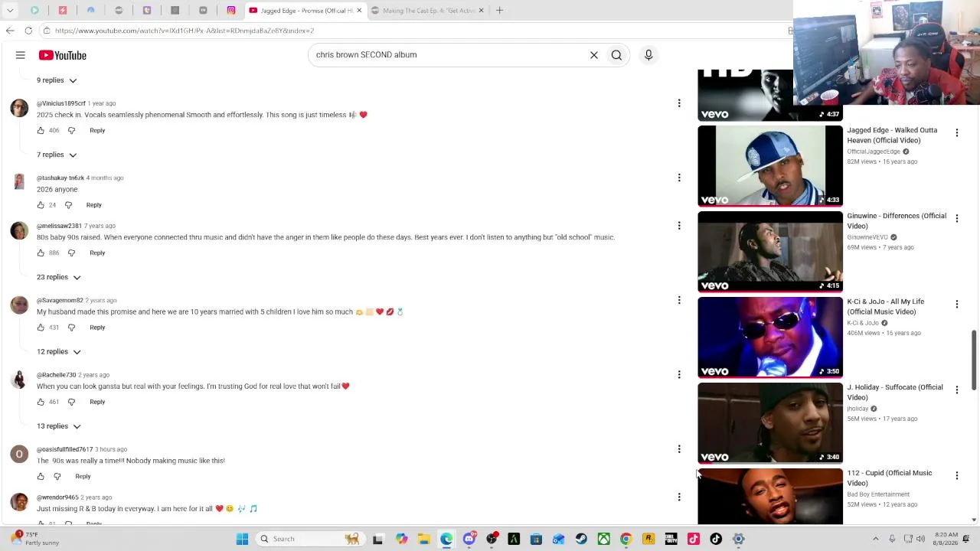Show hidden system tray icons
Image resolution: width=980 pixels, height=551 pixels.
[x=876, y=539]
